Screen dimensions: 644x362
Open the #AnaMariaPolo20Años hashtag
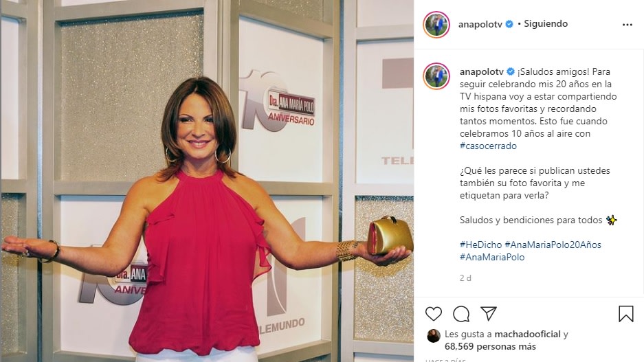tap(553, 245)
